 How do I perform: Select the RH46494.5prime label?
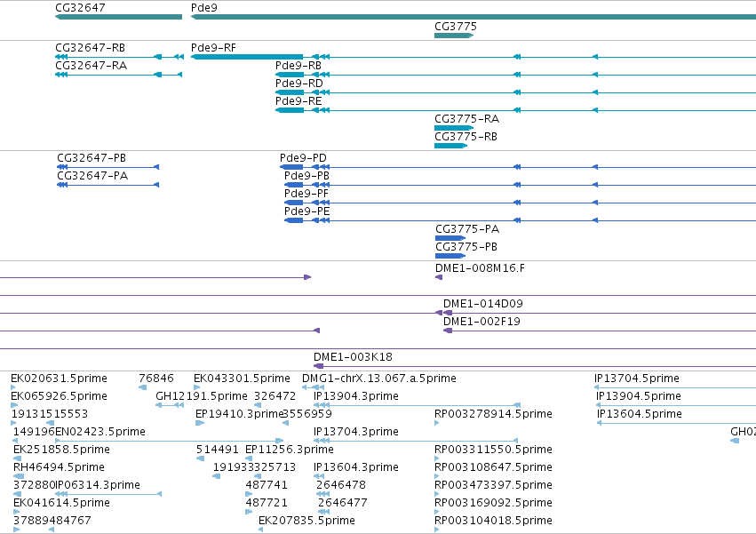tap(59, 468)
